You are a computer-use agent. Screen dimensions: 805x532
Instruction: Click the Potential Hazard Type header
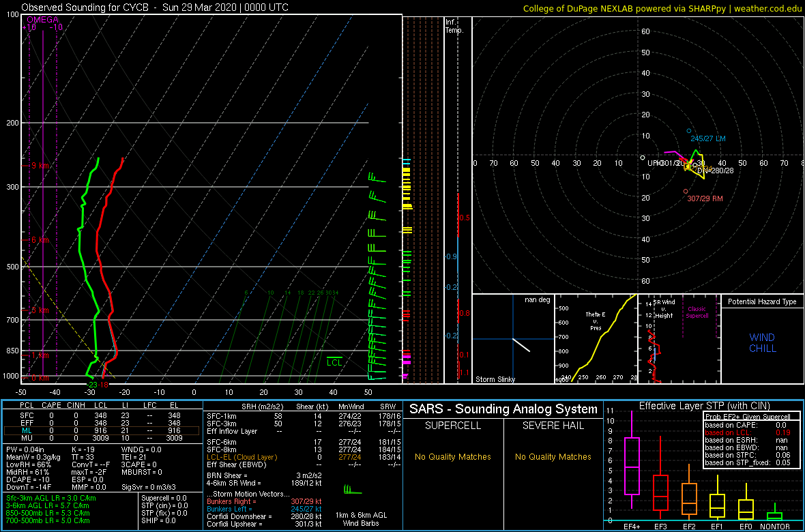pos(762,302)
